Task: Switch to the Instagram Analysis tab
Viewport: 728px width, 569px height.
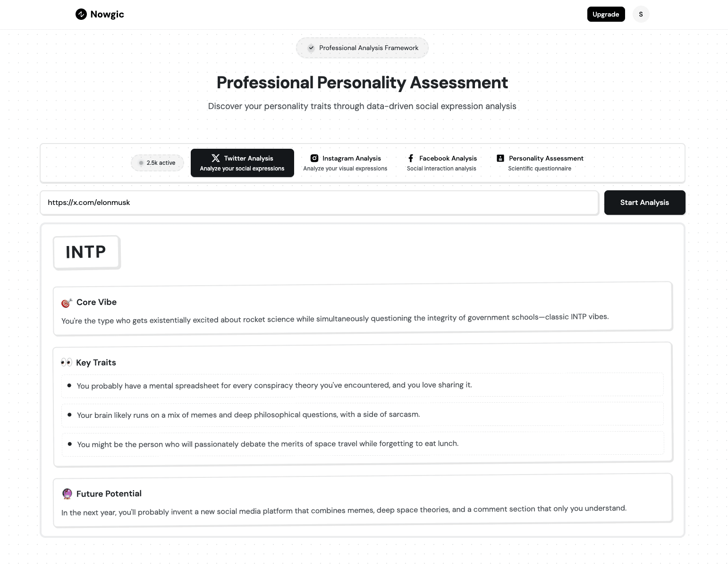Action: pos(345,163)
